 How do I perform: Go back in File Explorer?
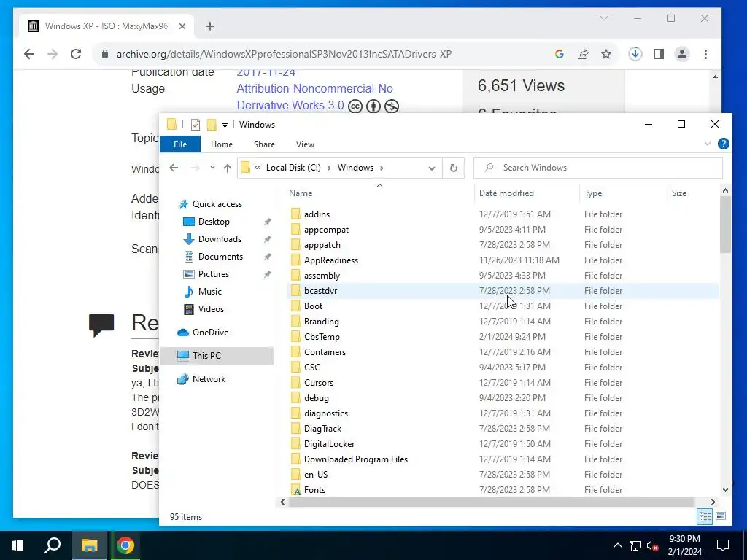click(x=174, y=168)
